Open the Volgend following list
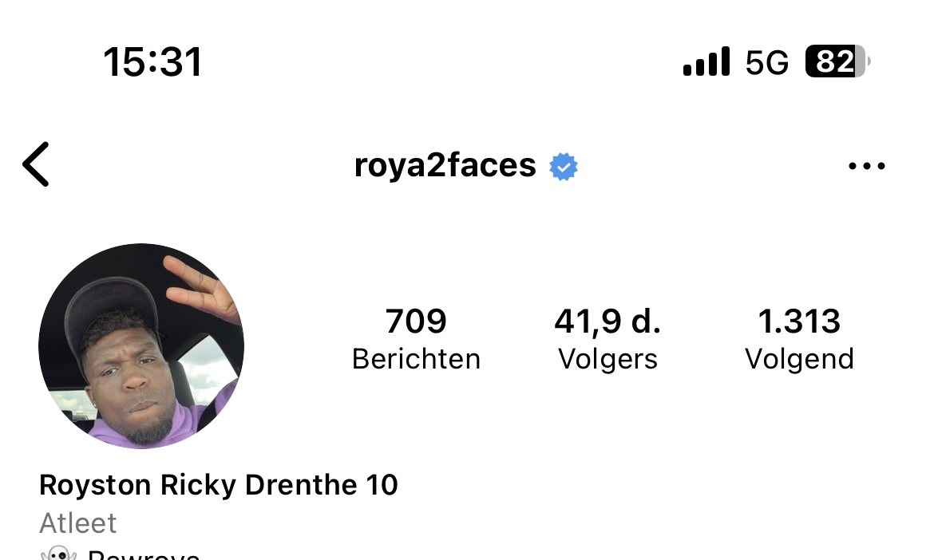The width and height of the screenshot is (934, 560). point(799,359)
